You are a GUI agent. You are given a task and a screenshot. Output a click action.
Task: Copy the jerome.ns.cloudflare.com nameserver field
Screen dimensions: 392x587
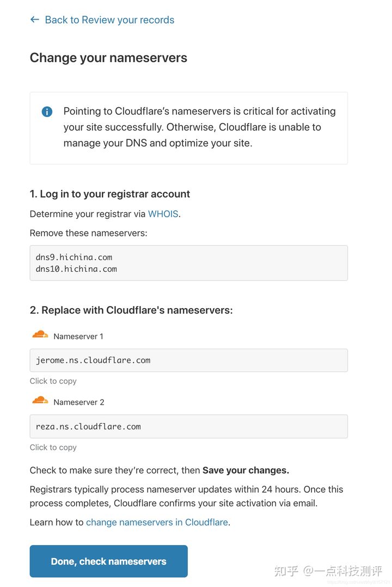point(188,360)
